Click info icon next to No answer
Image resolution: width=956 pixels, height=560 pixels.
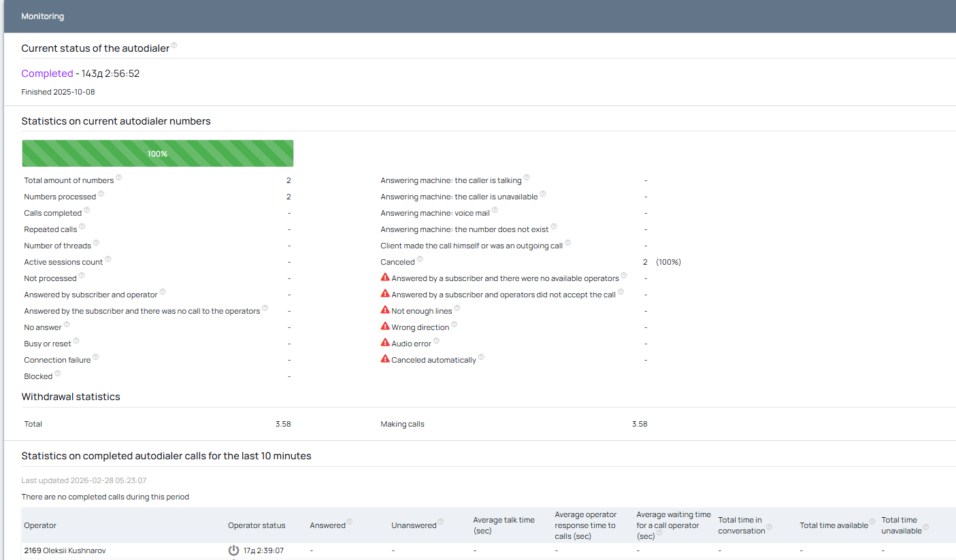tap(67, 325)
